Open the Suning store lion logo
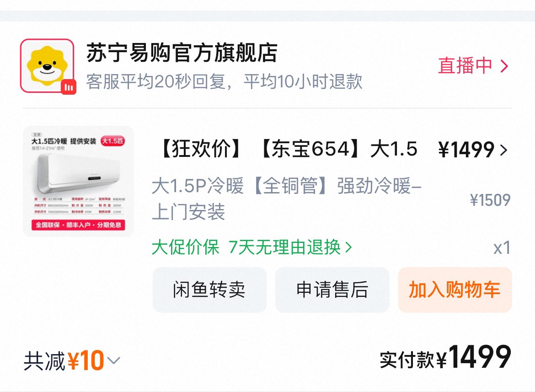The width and height of the screenshot is (535, 392). coord(47,65)
